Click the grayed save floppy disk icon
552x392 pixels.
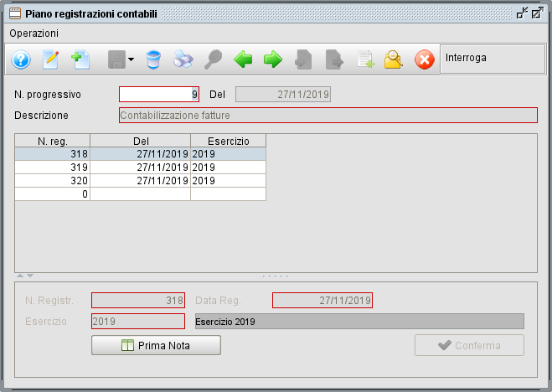pyautogui.click(x=116, y=59)
